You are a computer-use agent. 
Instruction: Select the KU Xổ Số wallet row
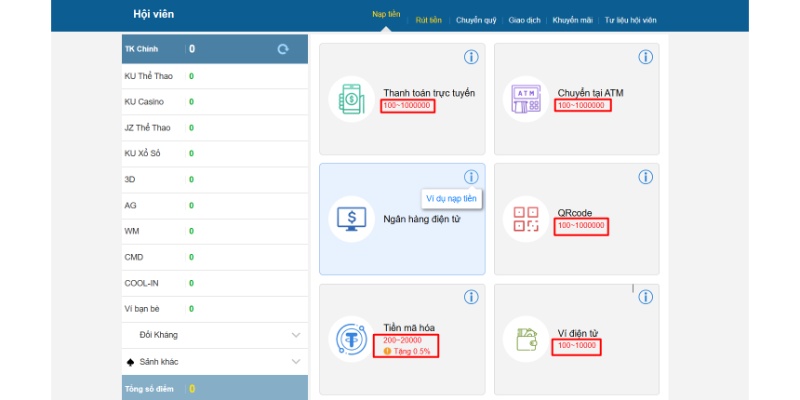pos(215,153)
